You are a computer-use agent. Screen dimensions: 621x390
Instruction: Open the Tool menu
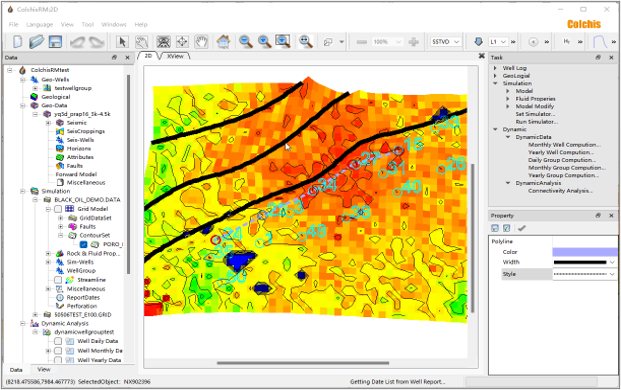pos(88,25)
